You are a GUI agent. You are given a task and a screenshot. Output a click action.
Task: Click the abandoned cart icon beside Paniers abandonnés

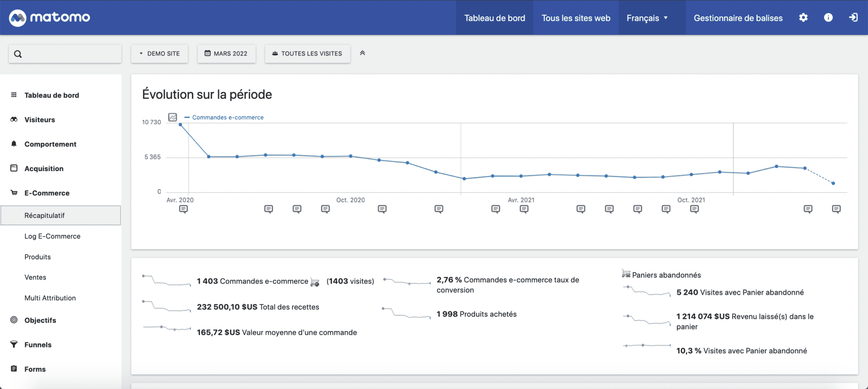(x=626, y=274)
